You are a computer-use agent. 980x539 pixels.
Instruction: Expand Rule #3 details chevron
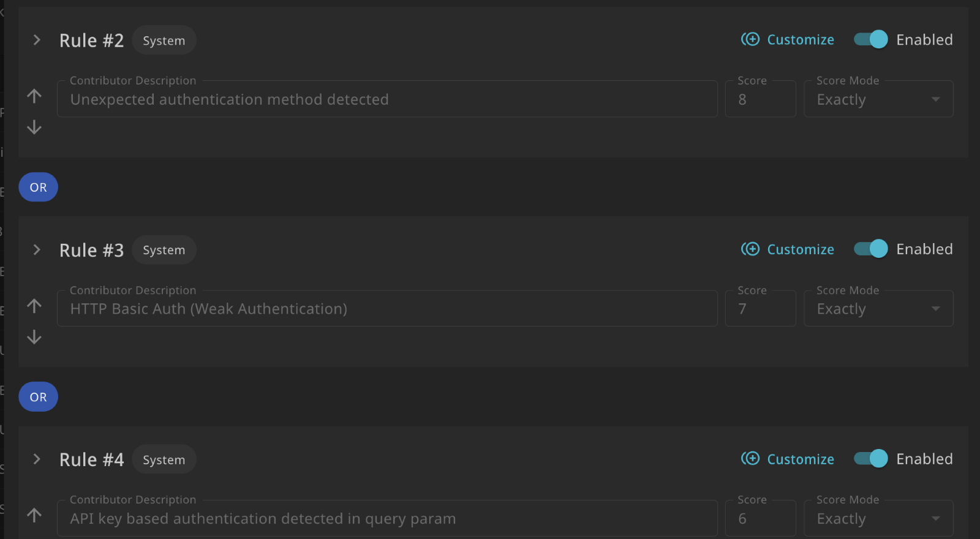coord(37,249)
